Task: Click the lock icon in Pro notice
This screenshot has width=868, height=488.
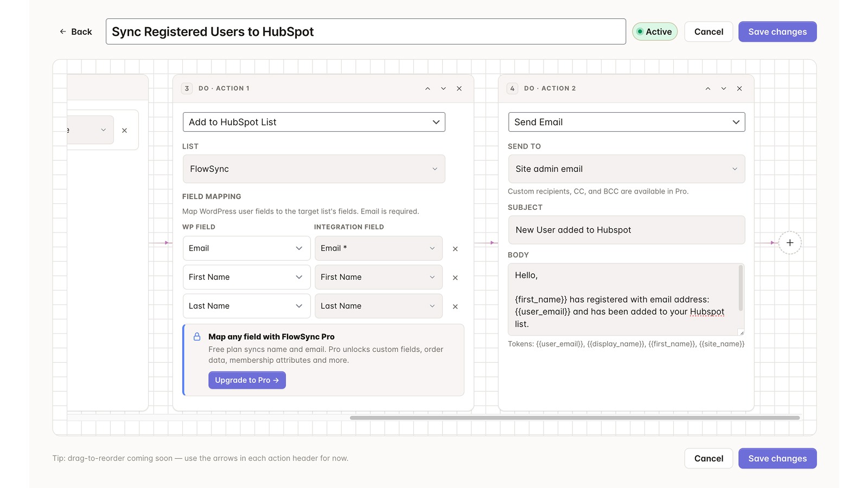Action: [x=197, y=337]
